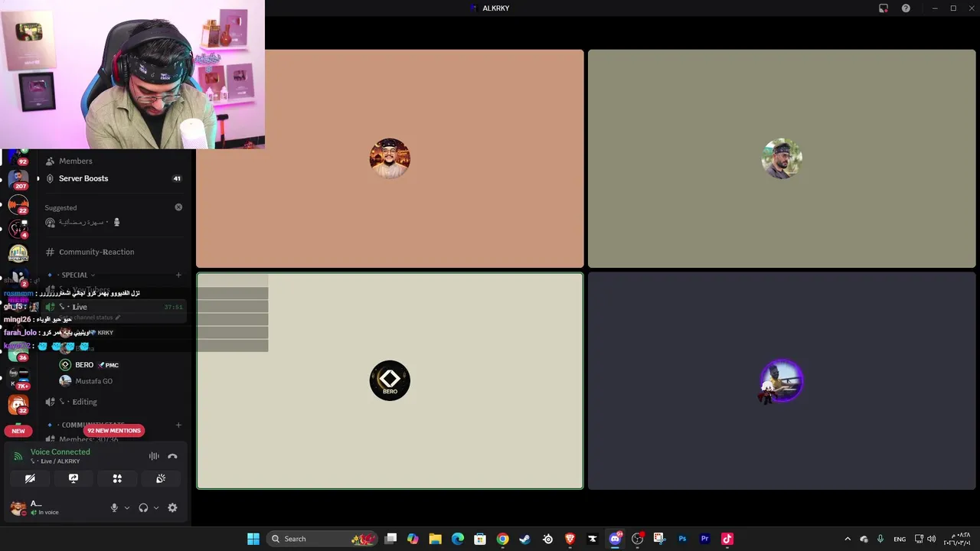The width and height of the screenshot is (980, 551).
Task: Open Premiere Pro from taskbar
Action: [704, 539]
